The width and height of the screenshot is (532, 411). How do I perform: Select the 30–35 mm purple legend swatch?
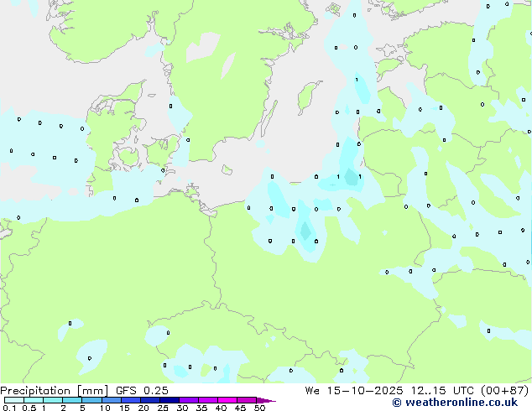[189, 400]
